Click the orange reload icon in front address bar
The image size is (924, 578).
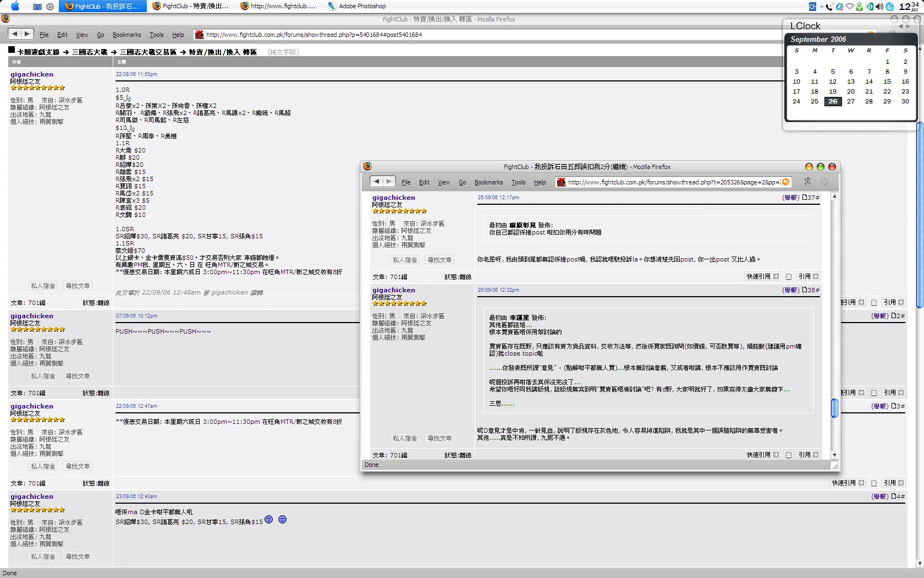tap(785, 182)
